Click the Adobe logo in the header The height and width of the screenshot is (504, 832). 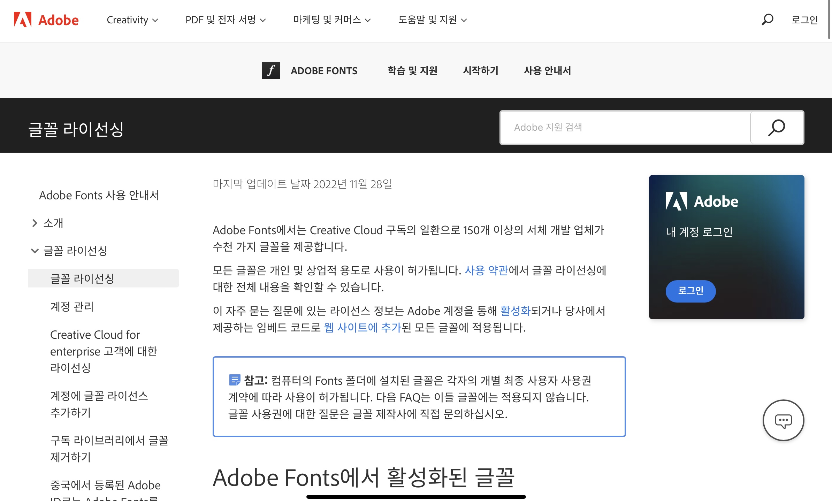[x=46, y=20]
